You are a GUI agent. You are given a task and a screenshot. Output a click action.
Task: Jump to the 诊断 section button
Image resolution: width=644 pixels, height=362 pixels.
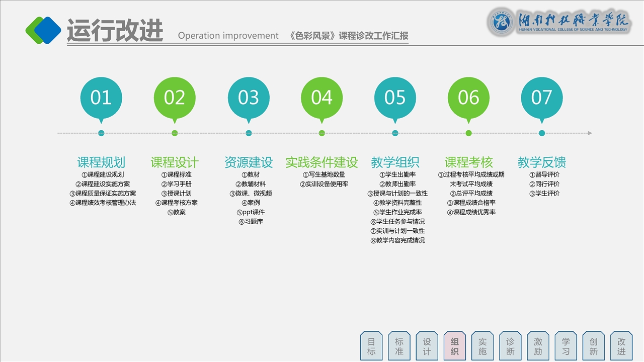click(510, 346)
